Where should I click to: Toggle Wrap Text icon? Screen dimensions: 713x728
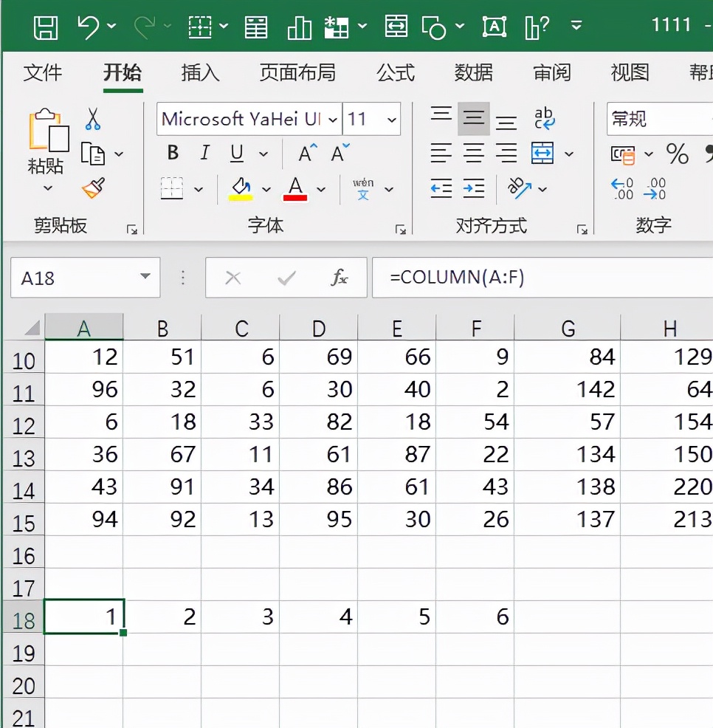click(543, 118)
